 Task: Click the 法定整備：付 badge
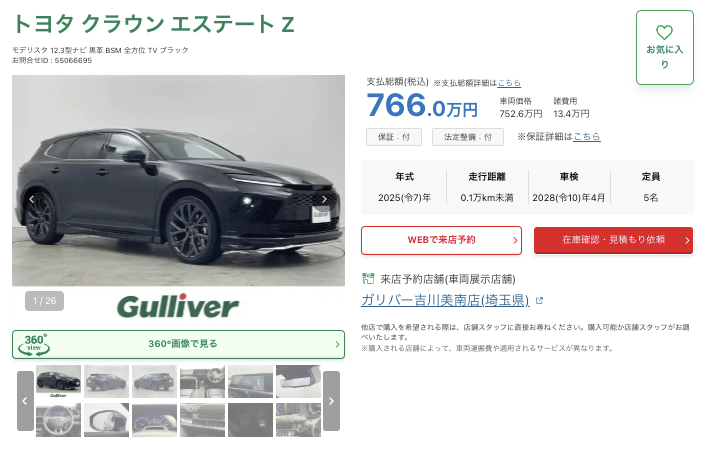coord(468,137)
